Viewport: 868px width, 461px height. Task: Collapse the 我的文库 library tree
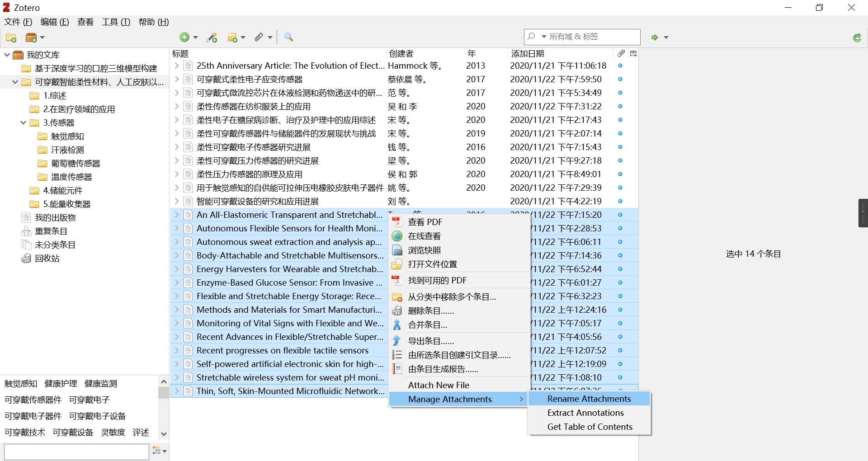click(7, 55)
